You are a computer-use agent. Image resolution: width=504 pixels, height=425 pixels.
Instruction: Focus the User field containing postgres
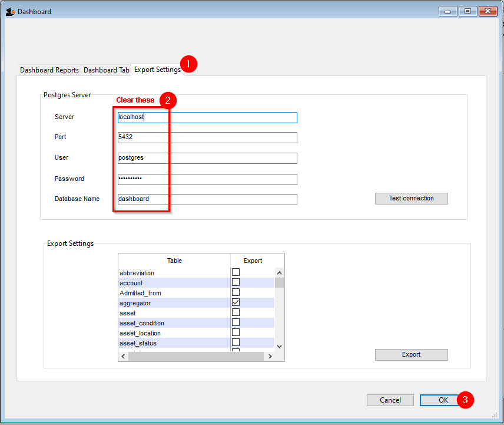coord(207,158)
